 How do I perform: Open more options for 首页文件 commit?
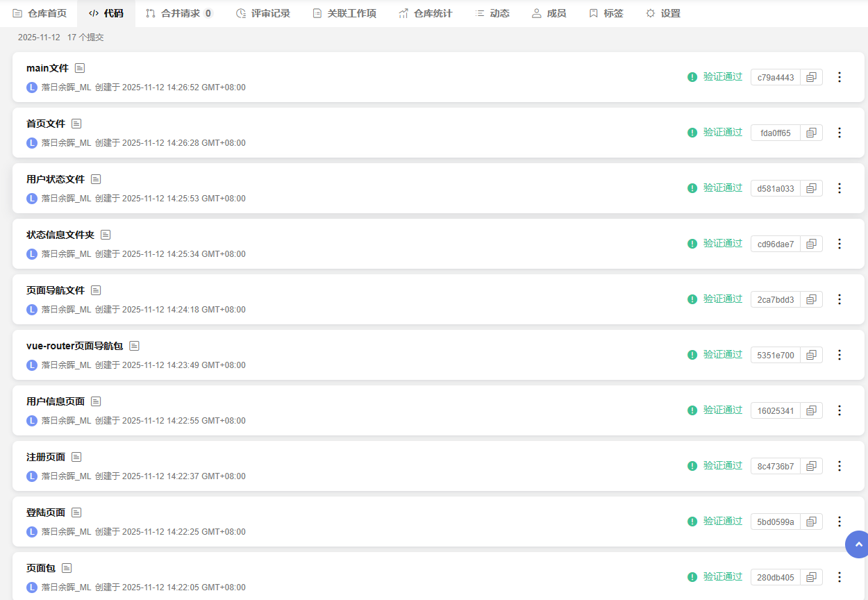(x=839, y=133)
